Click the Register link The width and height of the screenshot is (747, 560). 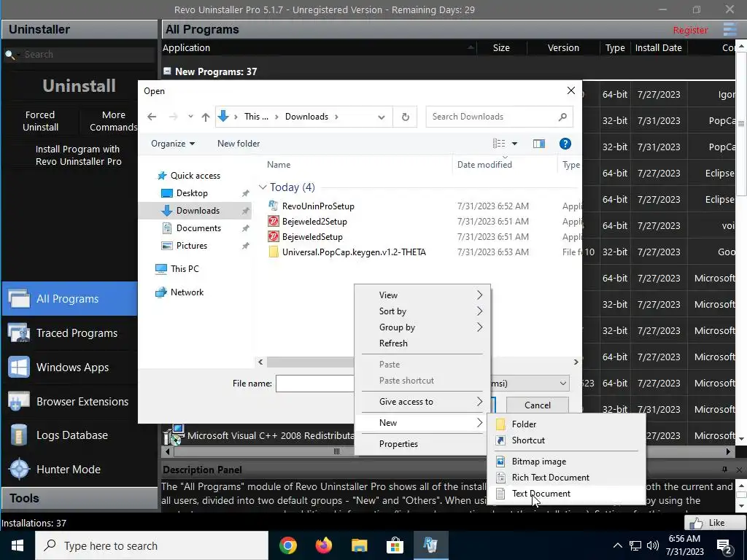point(690,30)
